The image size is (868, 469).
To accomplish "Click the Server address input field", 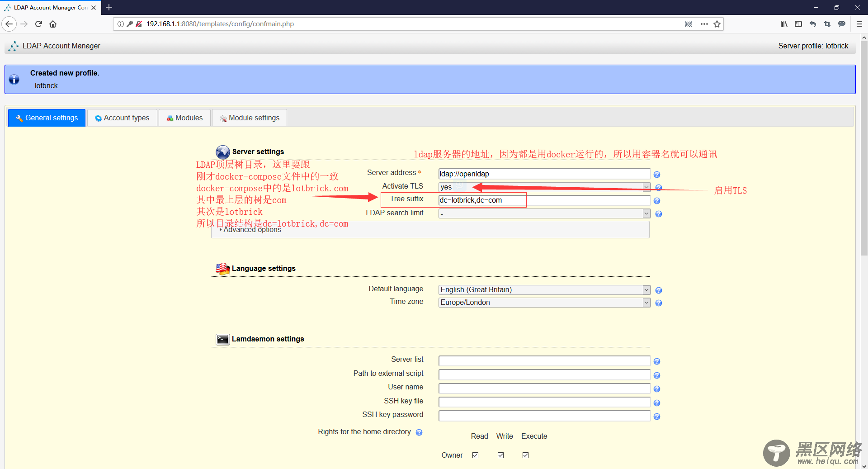I will click(544, 174).
